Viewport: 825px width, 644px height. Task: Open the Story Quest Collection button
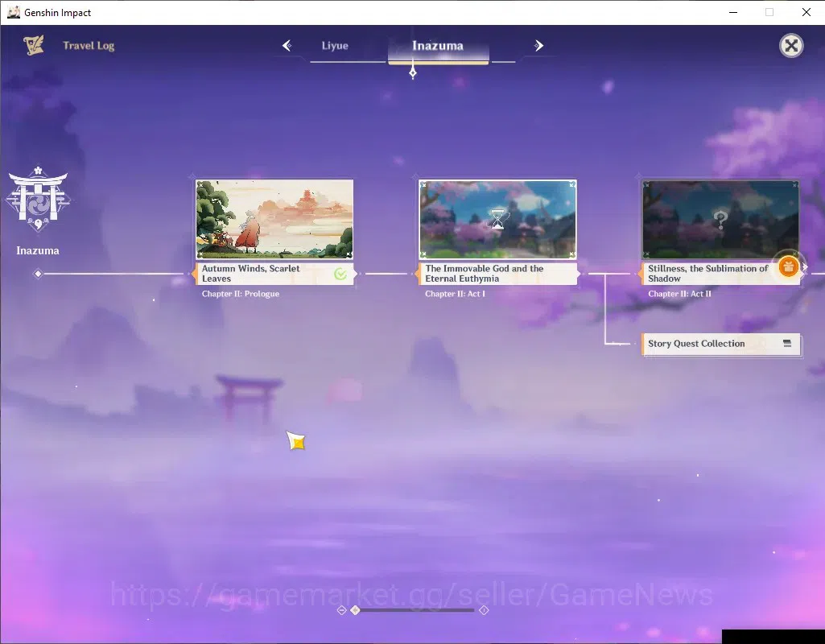click(721, 344)
